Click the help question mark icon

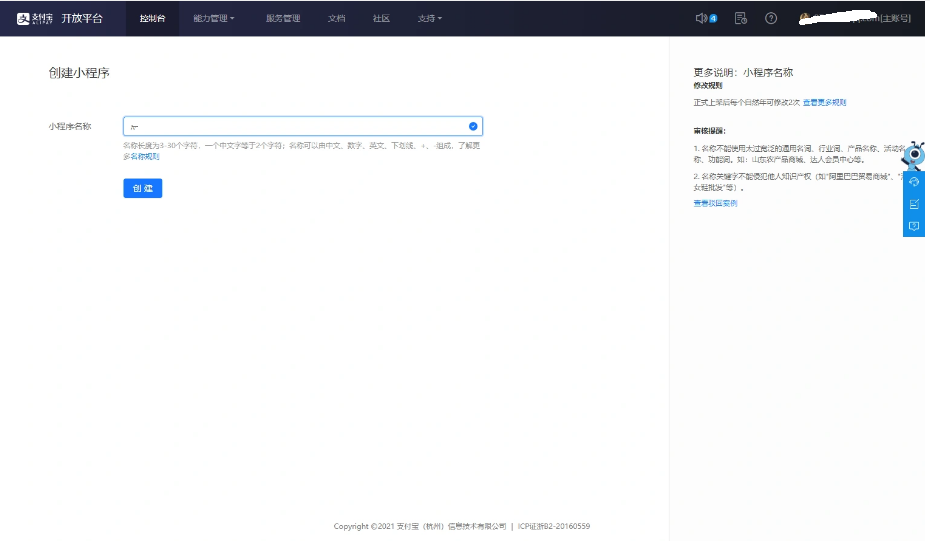point(771,18)
